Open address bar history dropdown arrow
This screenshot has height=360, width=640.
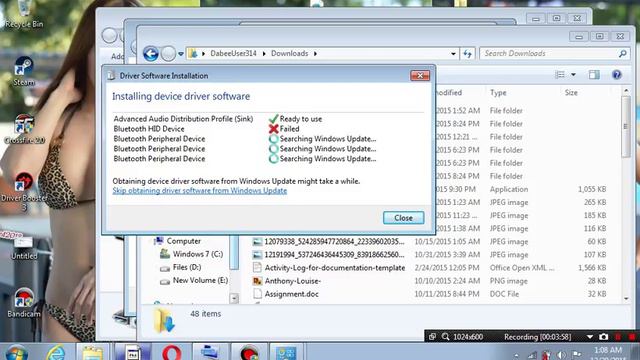pyautogui.click(x=453, y=53)
